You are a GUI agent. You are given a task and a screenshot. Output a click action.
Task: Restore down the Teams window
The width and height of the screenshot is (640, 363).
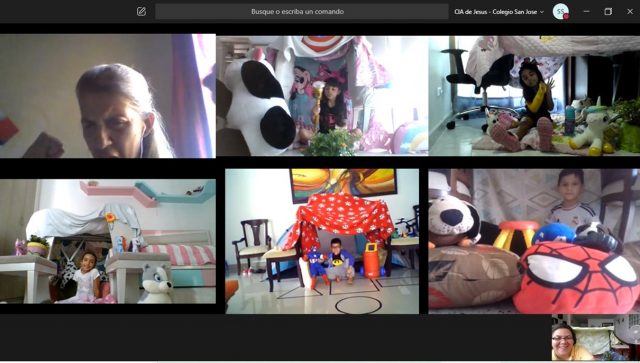[x=608, y=11]
